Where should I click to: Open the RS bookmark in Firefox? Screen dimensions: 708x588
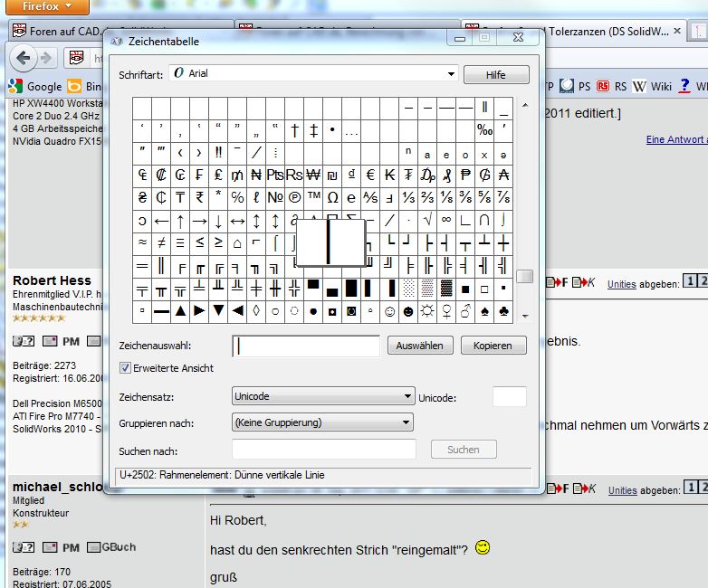click(612, 86)
